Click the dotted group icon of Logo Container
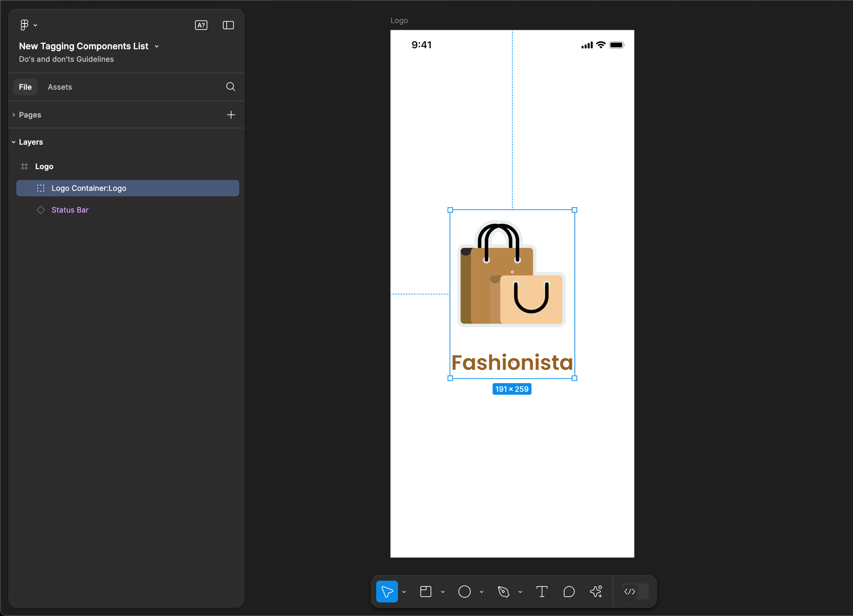Screen dimensions: 853x616 [x=41, y=188]
